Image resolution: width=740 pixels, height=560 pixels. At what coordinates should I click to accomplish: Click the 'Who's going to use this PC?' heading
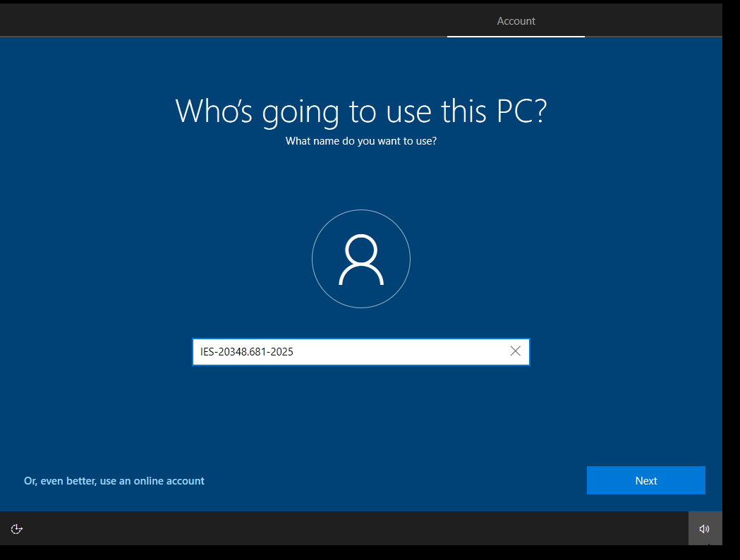(x=361, y=111)
